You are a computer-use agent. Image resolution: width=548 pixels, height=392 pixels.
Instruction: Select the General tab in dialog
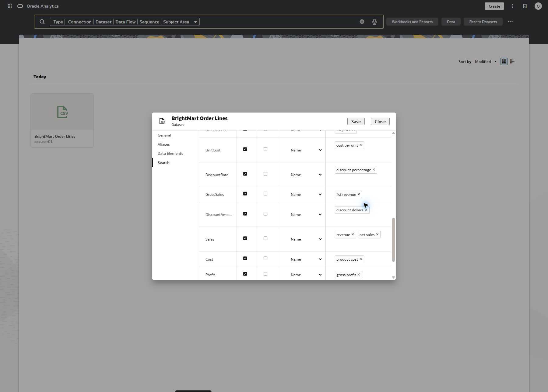pos(164,135)
